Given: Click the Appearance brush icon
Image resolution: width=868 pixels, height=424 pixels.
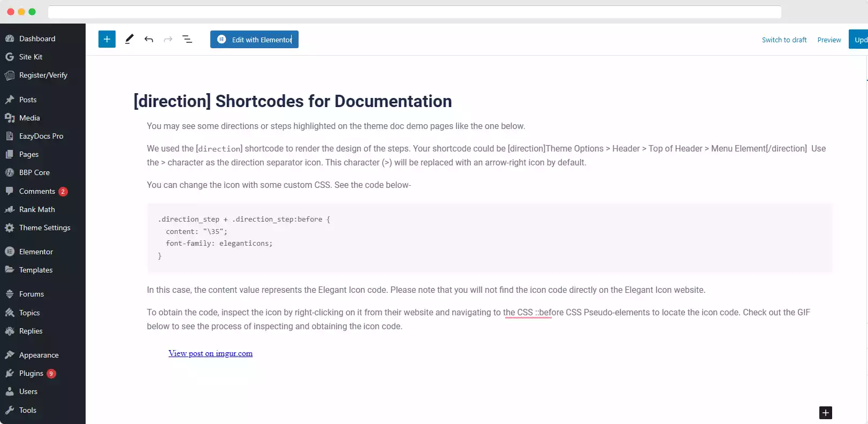Looking at the screenshot, I should [10, 355].
